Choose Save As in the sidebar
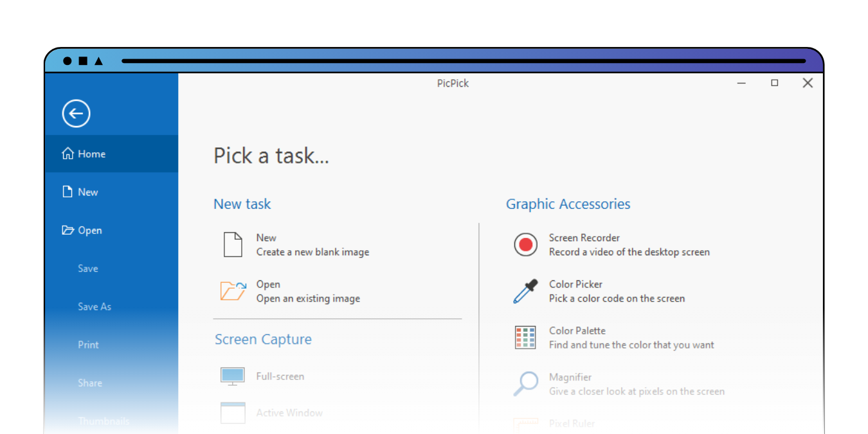868x434 pixels. [95, 307]
